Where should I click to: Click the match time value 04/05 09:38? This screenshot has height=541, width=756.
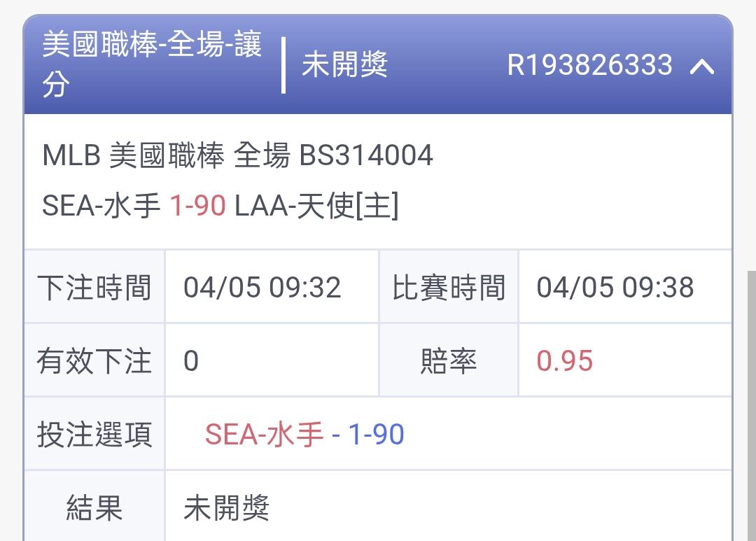pos(615,288)
